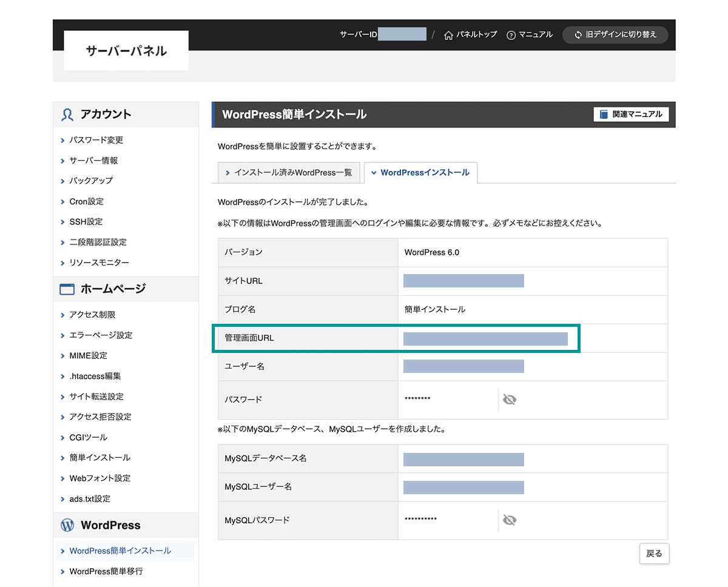
Task: Open アクセス拒否設定 in sidebar
Action: click(101, 417)
